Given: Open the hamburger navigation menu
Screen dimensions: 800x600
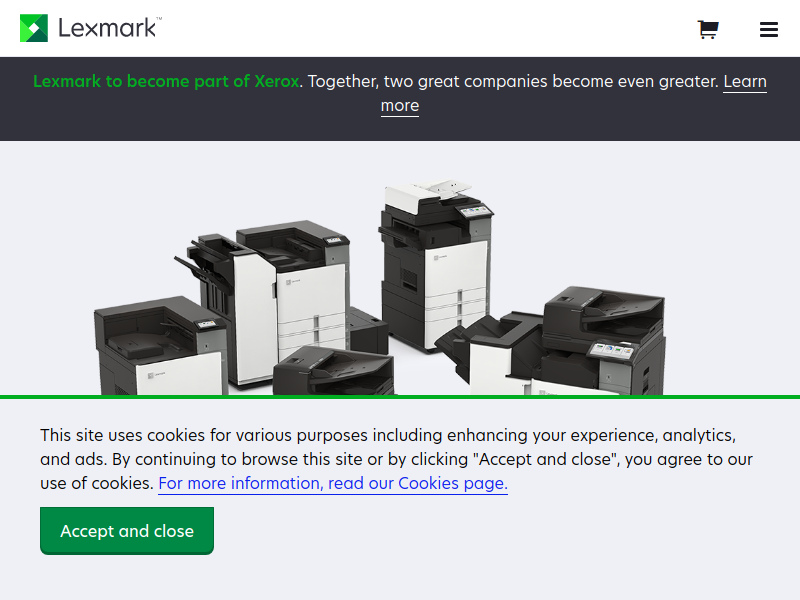Looking at the screenshot, I should 768,29.
